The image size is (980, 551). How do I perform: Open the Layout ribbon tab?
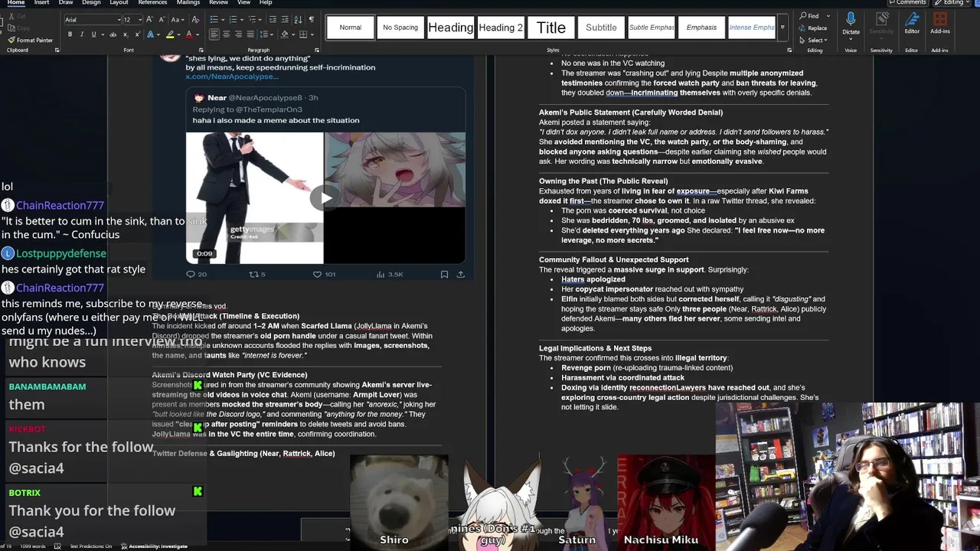pos(119,2)
